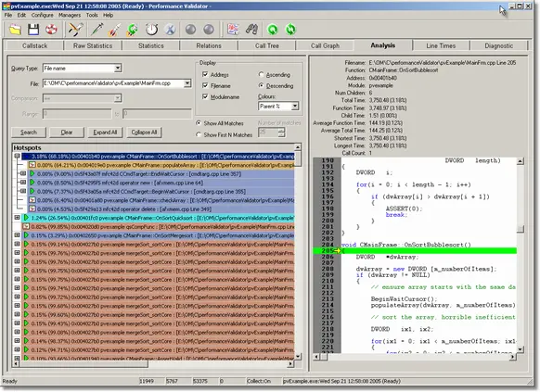Click the red and blue document report icon
Screen dimensions: 540x392
[233, 30]
